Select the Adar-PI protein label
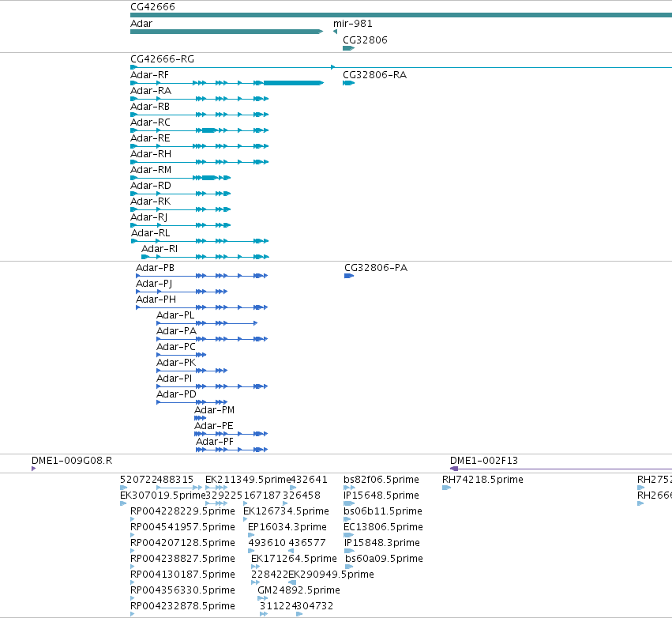 tap(175, 379)
